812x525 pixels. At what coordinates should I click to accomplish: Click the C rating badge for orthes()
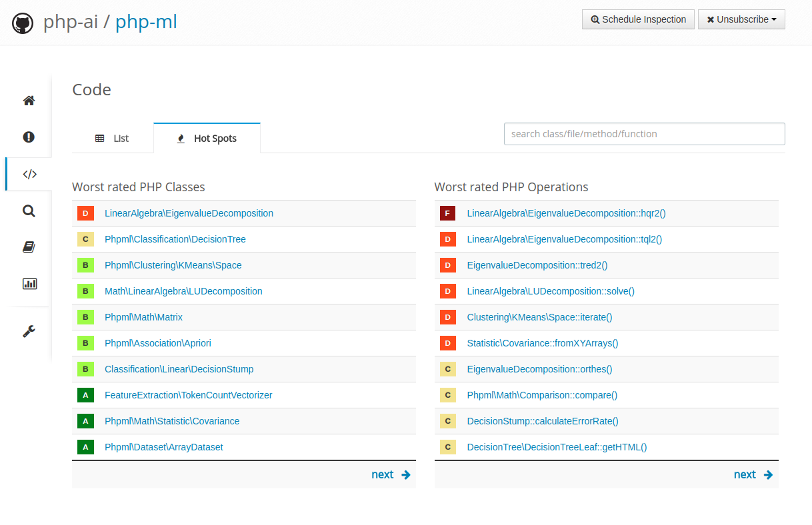448,369
